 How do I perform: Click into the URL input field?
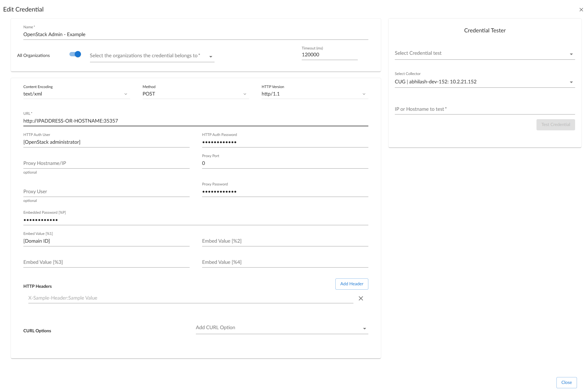tap(195, 121)
